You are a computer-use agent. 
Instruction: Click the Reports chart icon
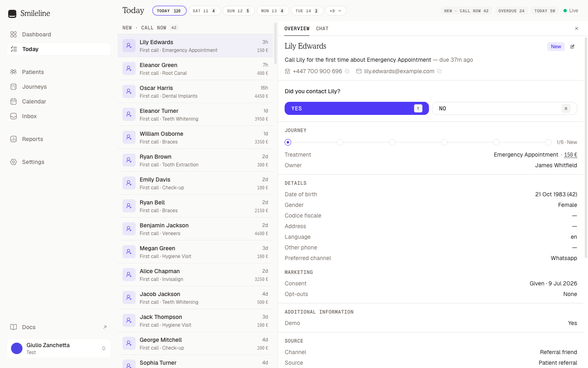pos(13,139)
